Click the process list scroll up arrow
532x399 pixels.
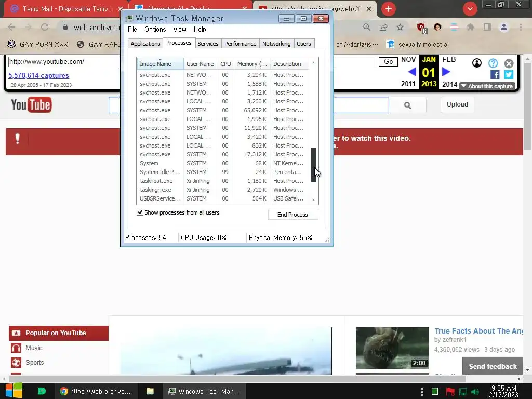[313, 63]
